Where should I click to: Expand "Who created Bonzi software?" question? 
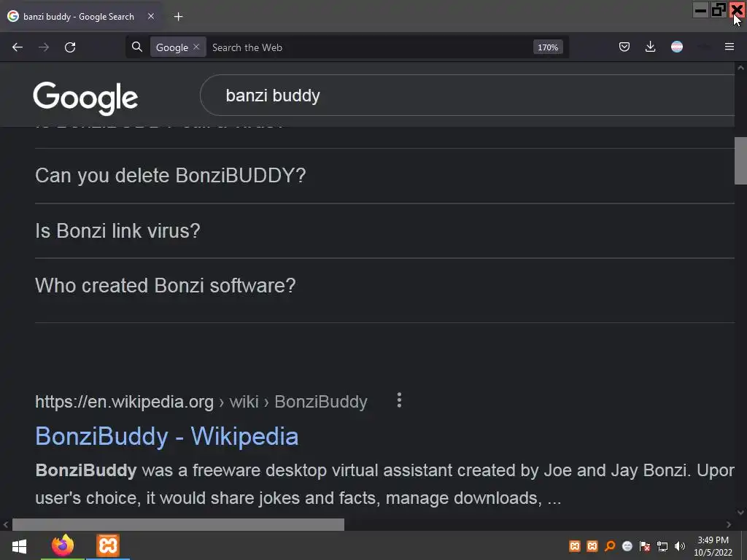[x=384, y=286]
